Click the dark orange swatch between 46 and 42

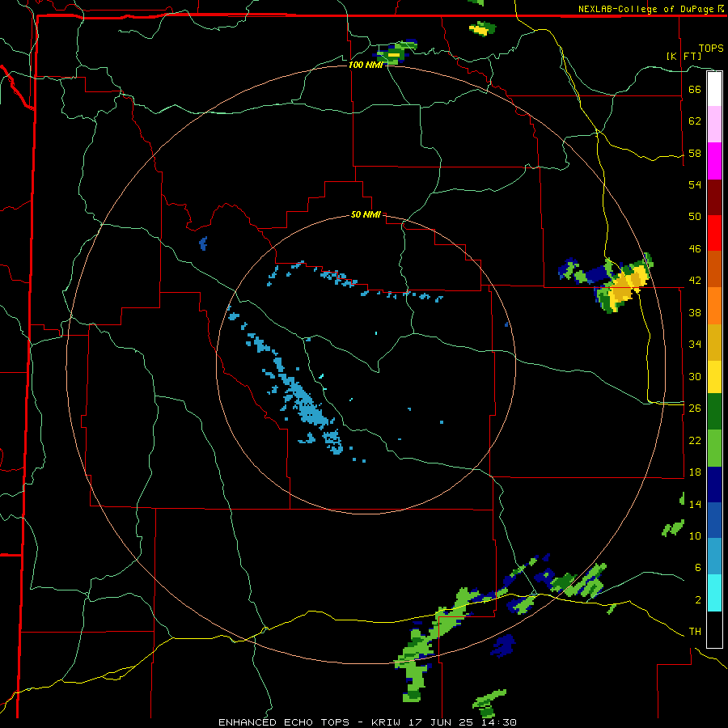pos(714,269)
